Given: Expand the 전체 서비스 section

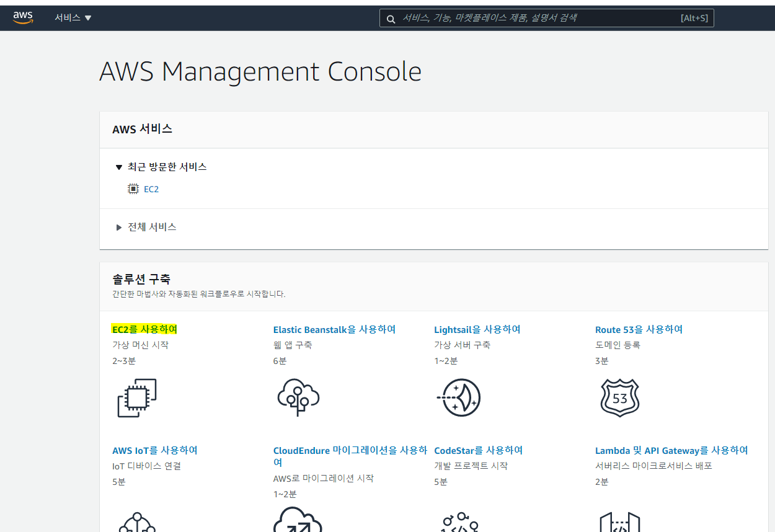Looking at the screenshot, I should [146, 227].
